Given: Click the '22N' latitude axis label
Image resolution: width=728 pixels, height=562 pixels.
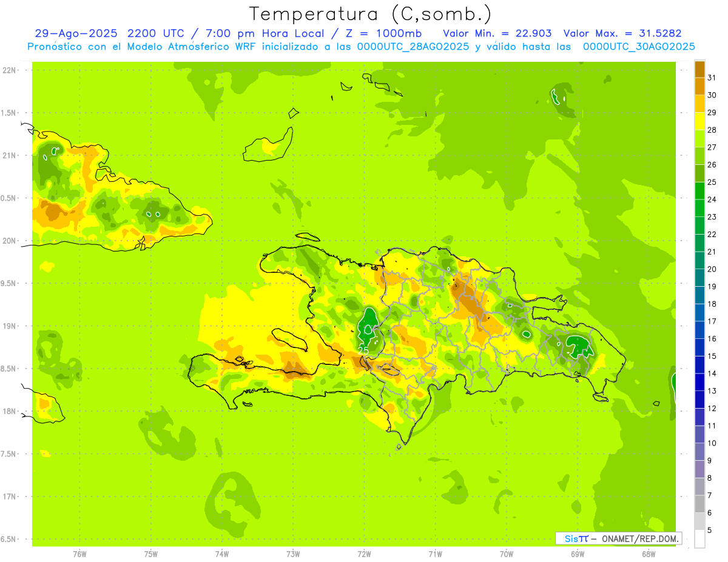Looking at the screenshot, I should pos(8,70).
